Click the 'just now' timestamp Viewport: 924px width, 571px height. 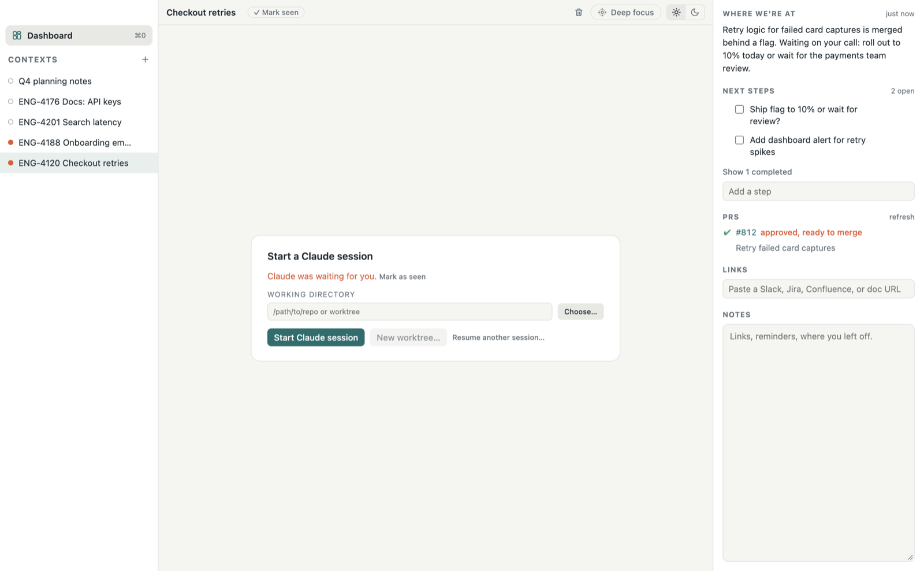[x=900, y=13]
